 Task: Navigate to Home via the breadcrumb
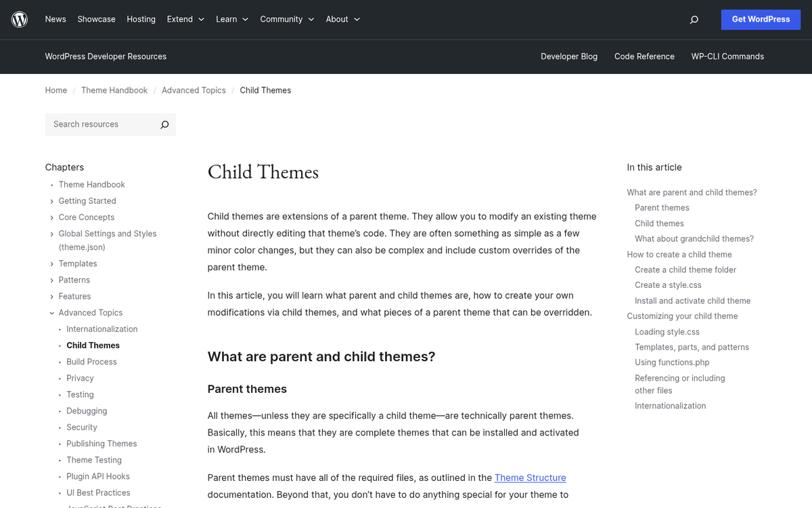click(56, 90)
